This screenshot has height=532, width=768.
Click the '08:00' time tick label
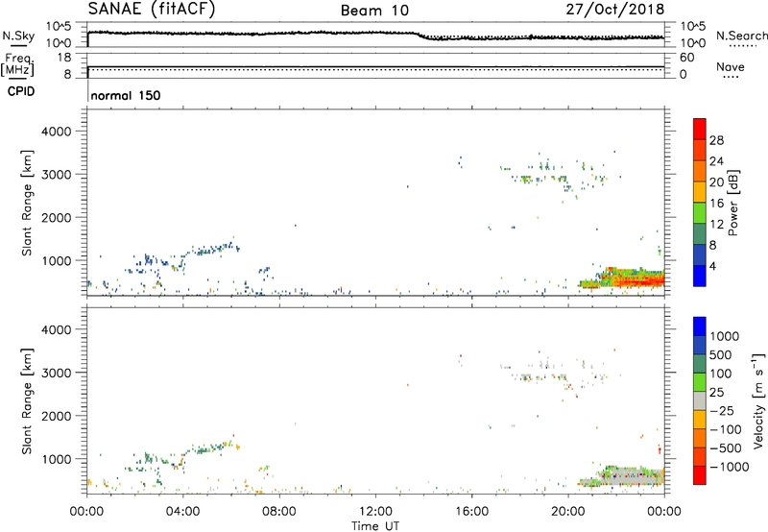click(278, 512)
